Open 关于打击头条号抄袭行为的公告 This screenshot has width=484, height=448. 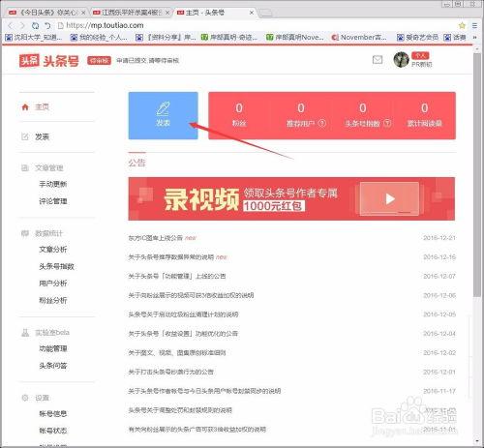(170, 372)
